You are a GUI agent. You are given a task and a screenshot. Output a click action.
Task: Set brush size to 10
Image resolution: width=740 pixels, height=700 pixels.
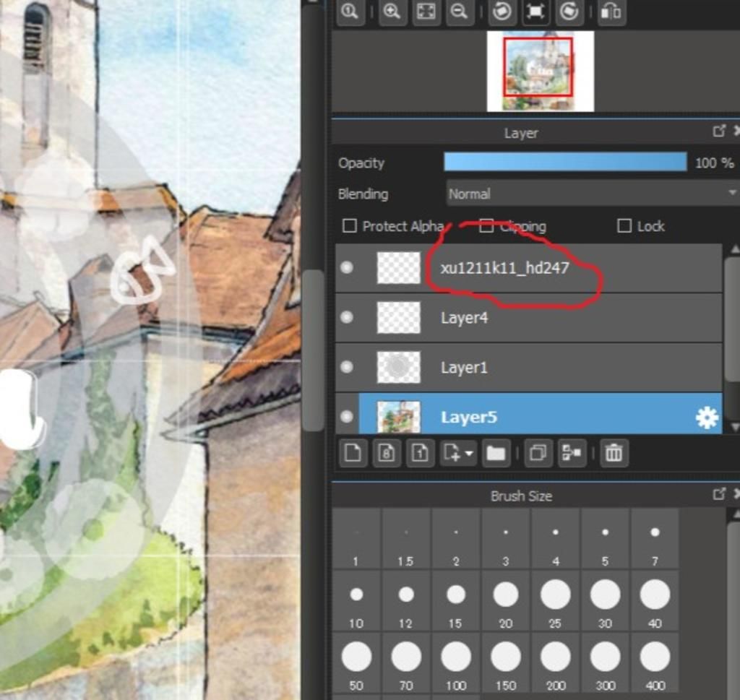[356, 600]
